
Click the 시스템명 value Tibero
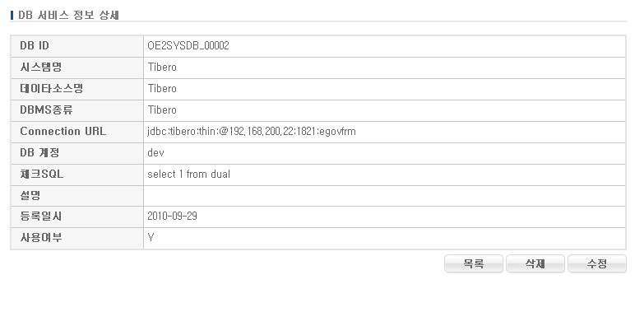pos(162,67)
